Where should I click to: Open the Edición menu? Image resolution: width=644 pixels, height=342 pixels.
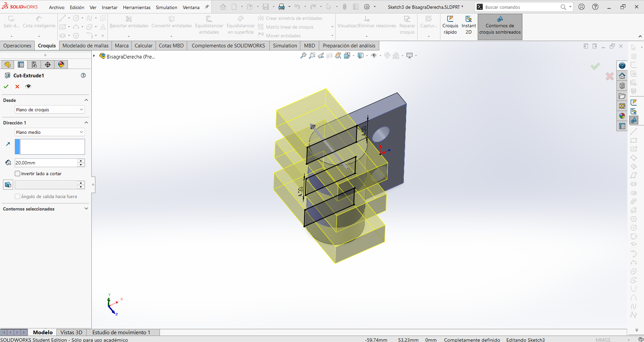coord(77,7)
